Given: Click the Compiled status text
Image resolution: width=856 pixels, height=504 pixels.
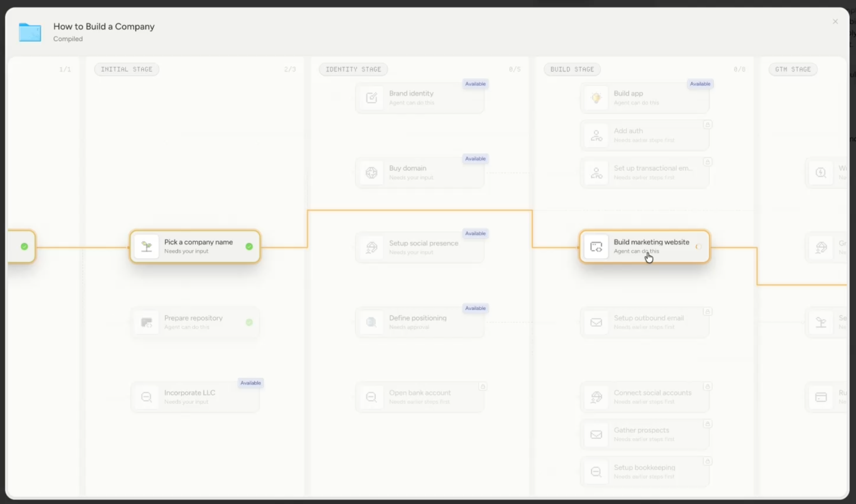Looking at the screenshot, I should tap(68, 39).
